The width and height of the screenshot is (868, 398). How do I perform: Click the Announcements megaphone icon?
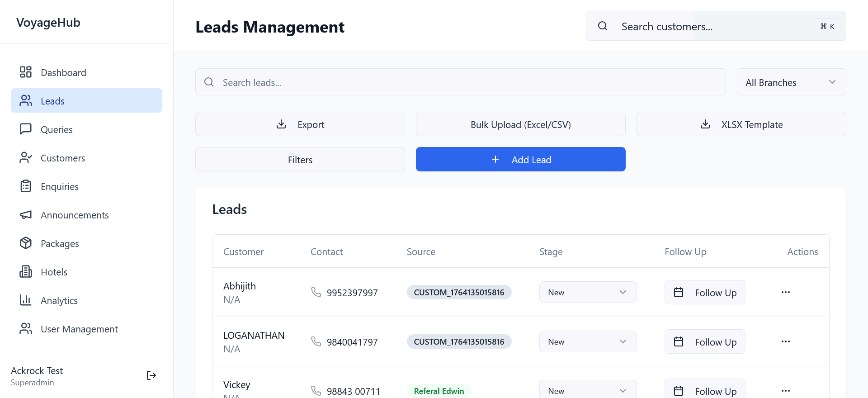[x=26, y=214]
